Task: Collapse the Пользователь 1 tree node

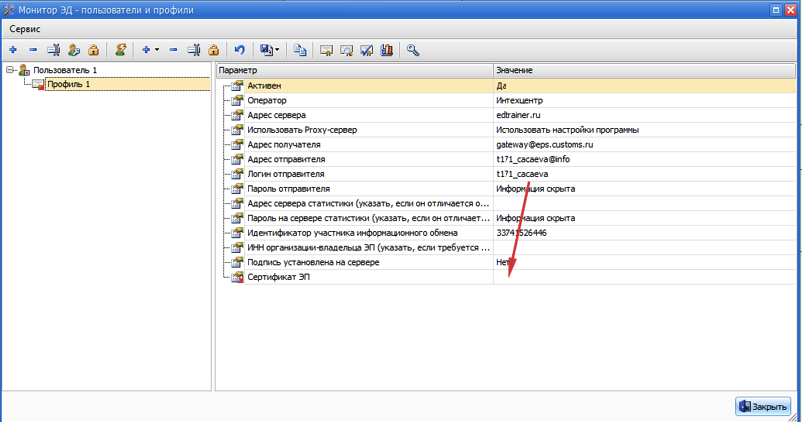Action: click(x=9, y=71)
